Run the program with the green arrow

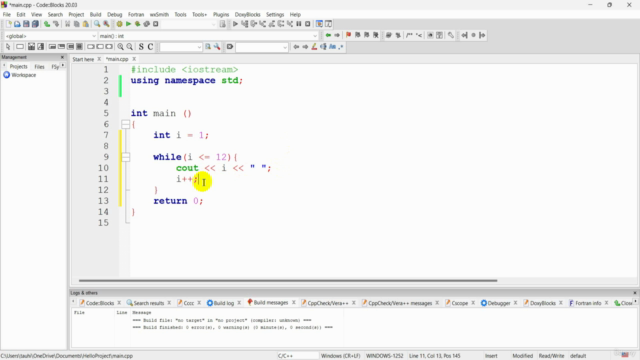pyautogui.click(x=128, y=24)
